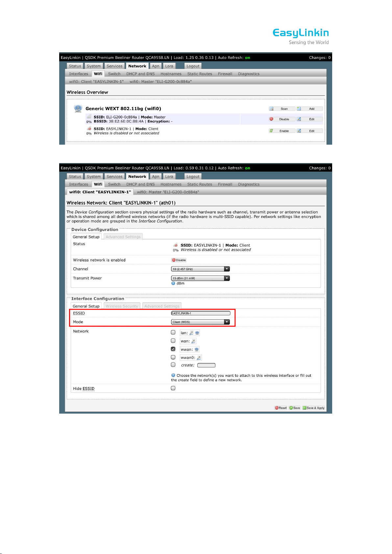Select wifi0: Master "ELI-G200-0c884a" on Wireless Network Client page

[168, 192]
